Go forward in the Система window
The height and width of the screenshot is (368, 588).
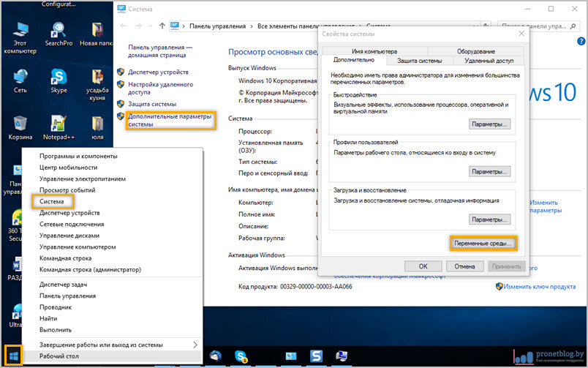(138, 26)
